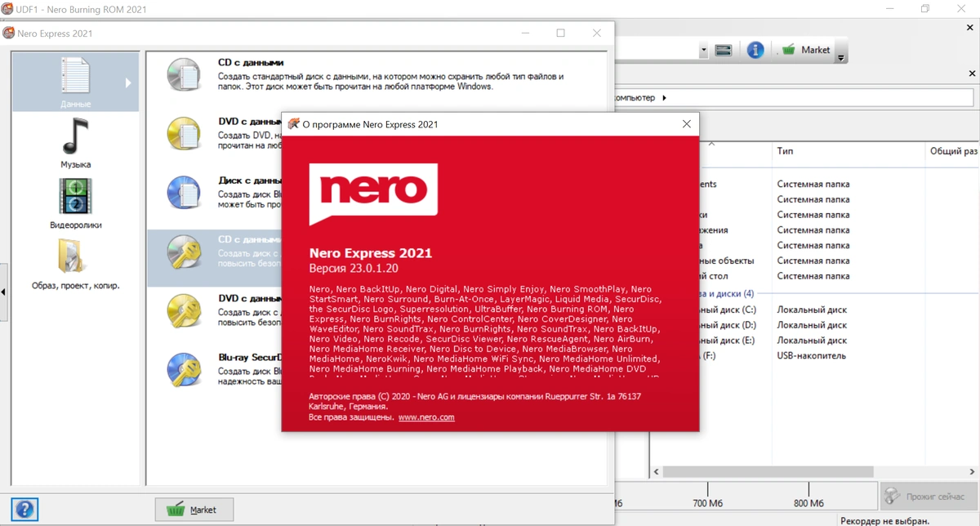Open Market button at bottom of Nero Express
The image size is (980, 526).
[x=194, y=510]
